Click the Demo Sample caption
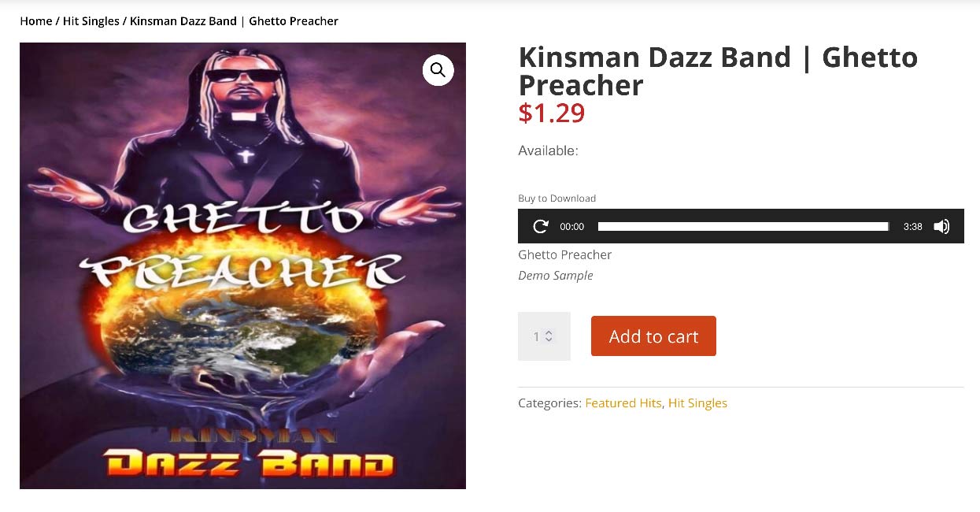980x512 pixels. [556, 276]
